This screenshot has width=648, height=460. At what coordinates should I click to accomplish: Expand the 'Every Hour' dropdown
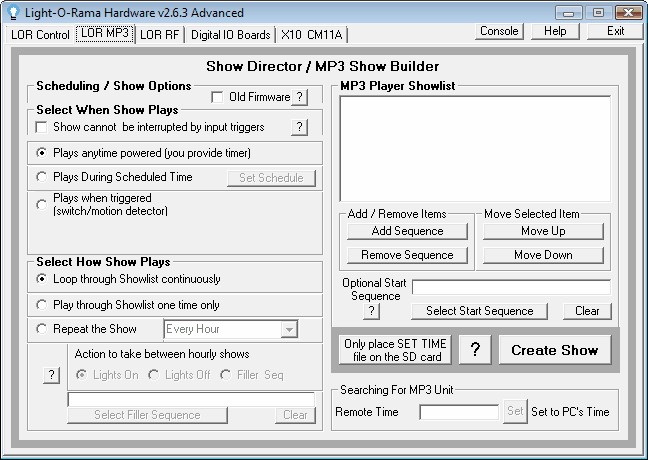(x=289, y=329)
